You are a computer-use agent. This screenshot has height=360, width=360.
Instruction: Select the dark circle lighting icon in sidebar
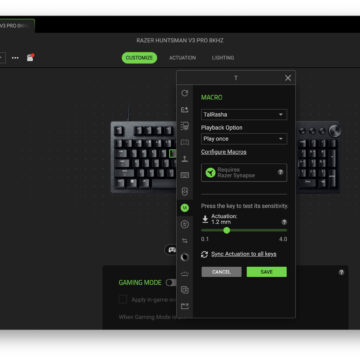[x=185, y=257]
